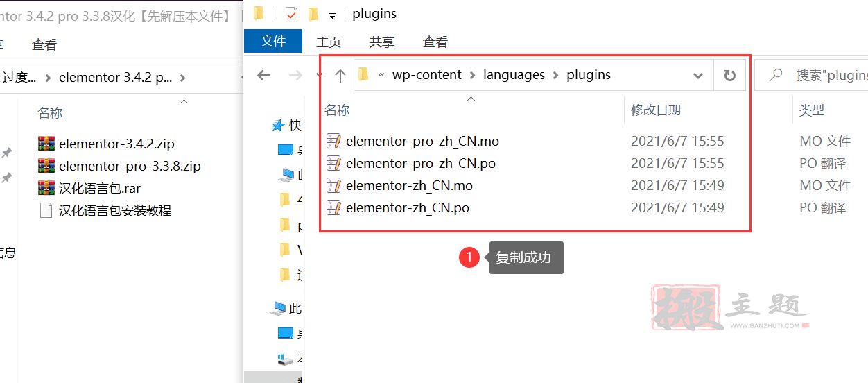Select the drive icon at the sidebar bottom

coord(285,359)
